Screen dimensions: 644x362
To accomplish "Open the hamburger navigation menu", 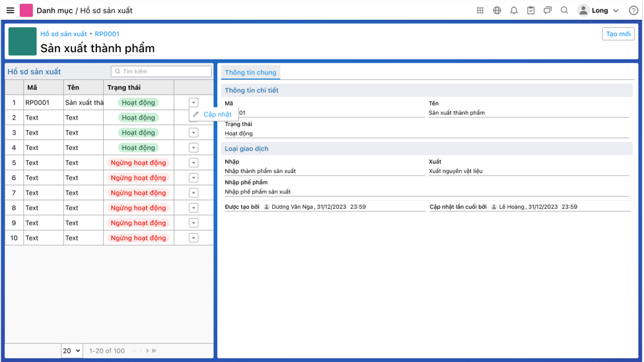I will 10,11.
